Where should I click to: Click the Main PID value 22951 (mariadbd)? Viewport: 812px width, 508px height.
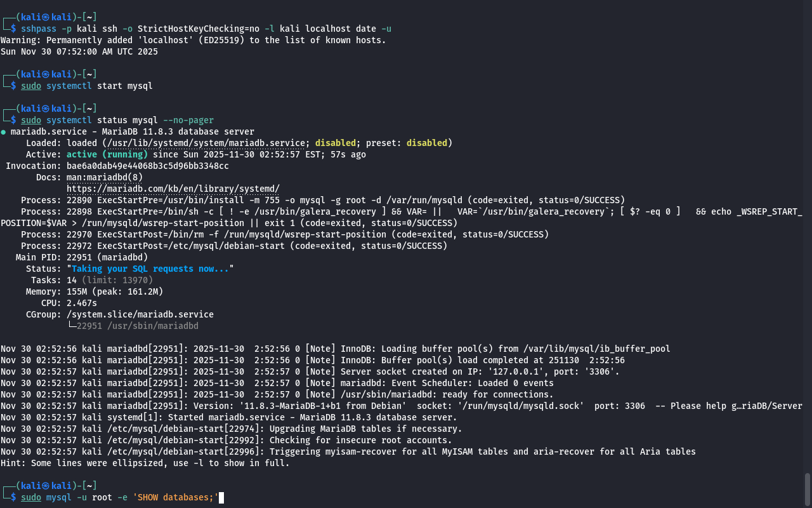coord(107,257)
